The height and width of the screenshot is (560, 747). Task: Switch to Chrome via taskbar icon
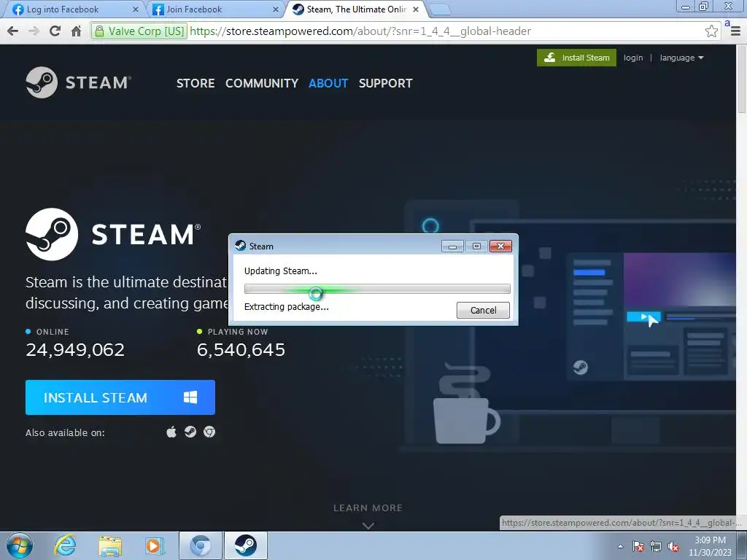click(x=201, y=545)
